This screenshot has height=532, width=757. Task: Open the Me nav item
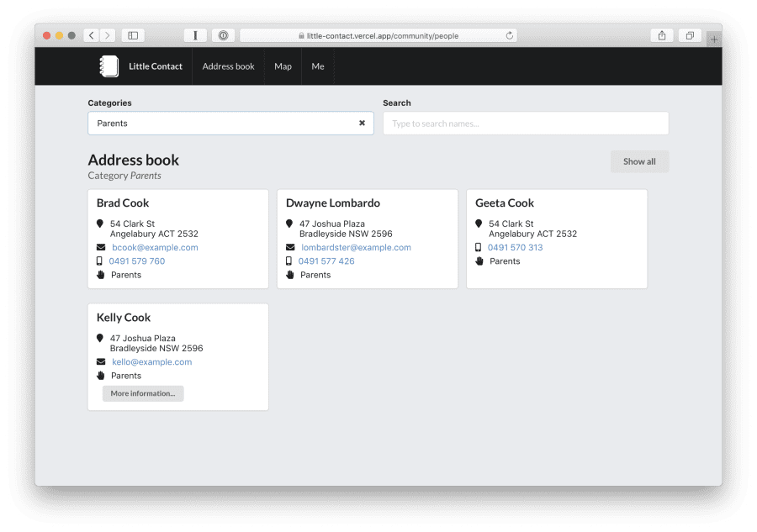[318, 66]
